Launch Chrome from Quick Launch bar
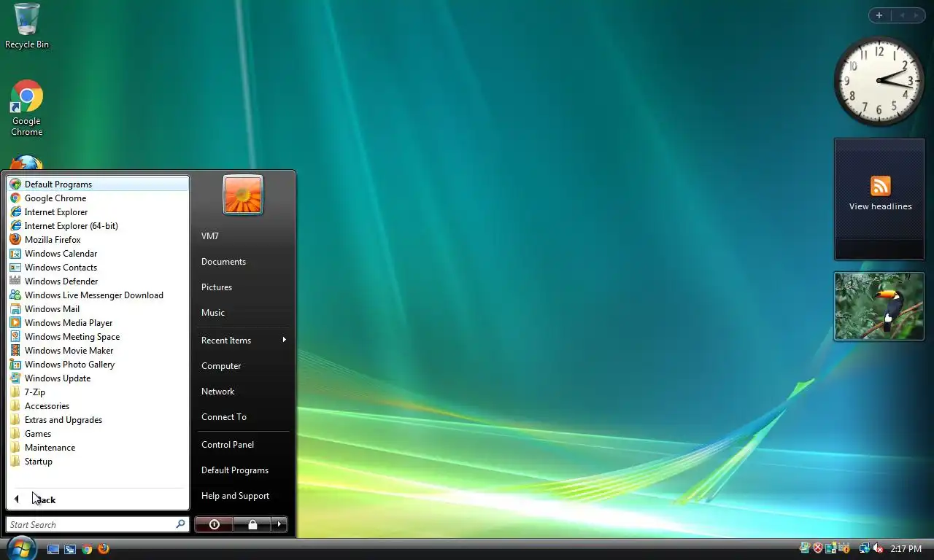This screenshot has height=560, width=934. tap(87, 549)
